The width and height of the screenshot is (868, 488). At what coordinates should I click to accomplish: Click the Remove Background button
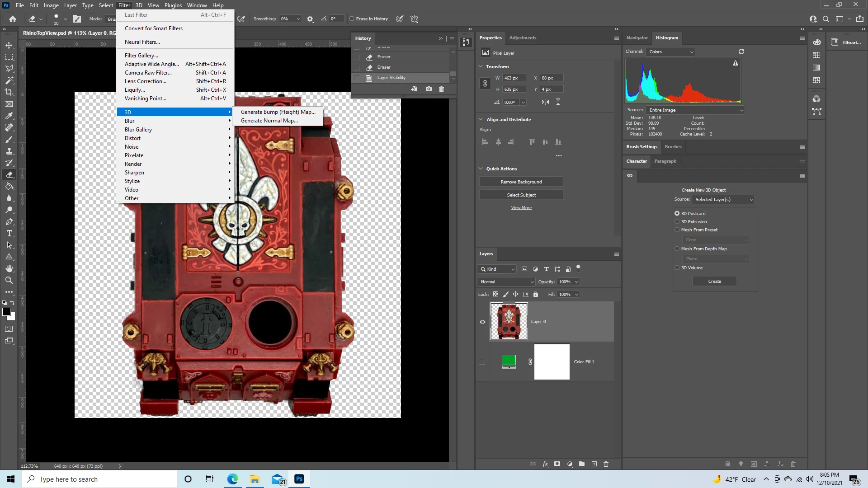coord(521,182)
